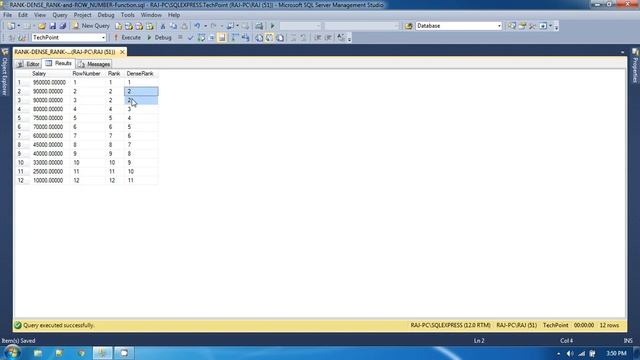Select the RowNumber column header
Screen dimensions: 640x360
pos(88,73)
